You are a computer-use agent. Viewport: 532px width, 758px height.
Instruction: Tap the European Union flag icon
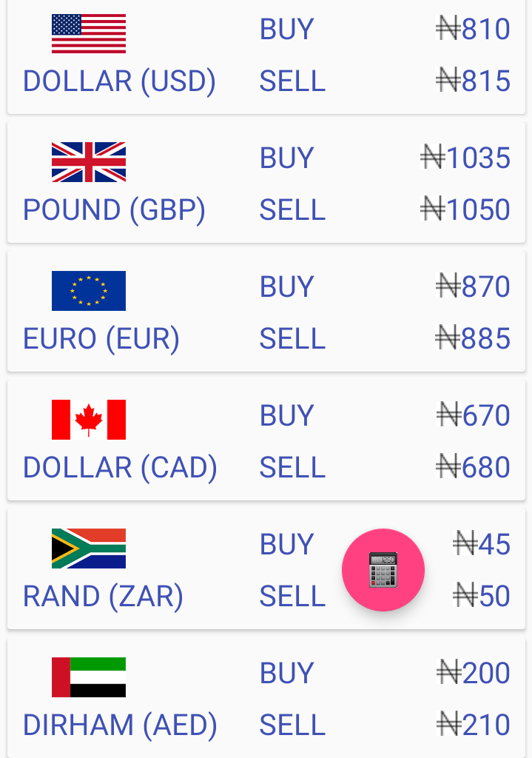(89, 290)
